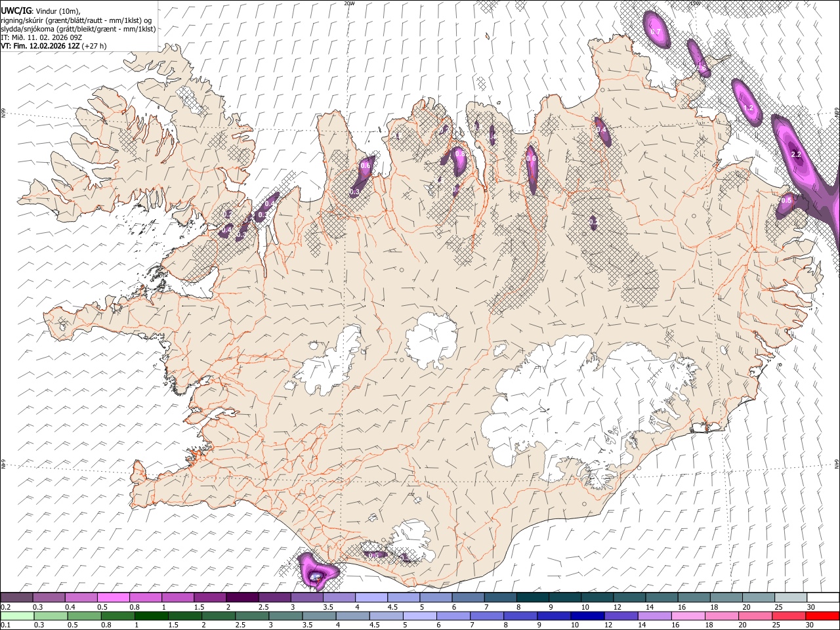Viewport: 840px width, 630px height.
Task: Select the bright red swatch starting at 30
Action: pyautogui.click(x=822, y=616)
